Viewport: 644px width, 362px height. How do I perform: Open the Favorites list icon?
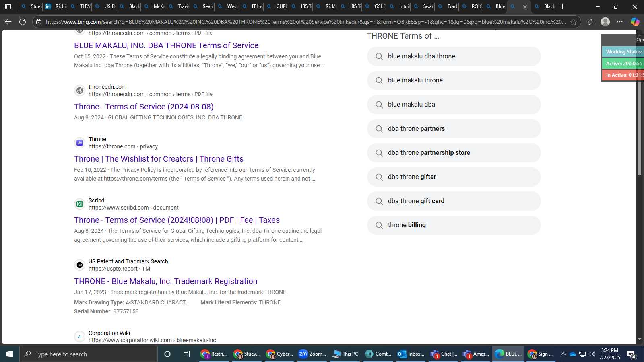point(591,22)
